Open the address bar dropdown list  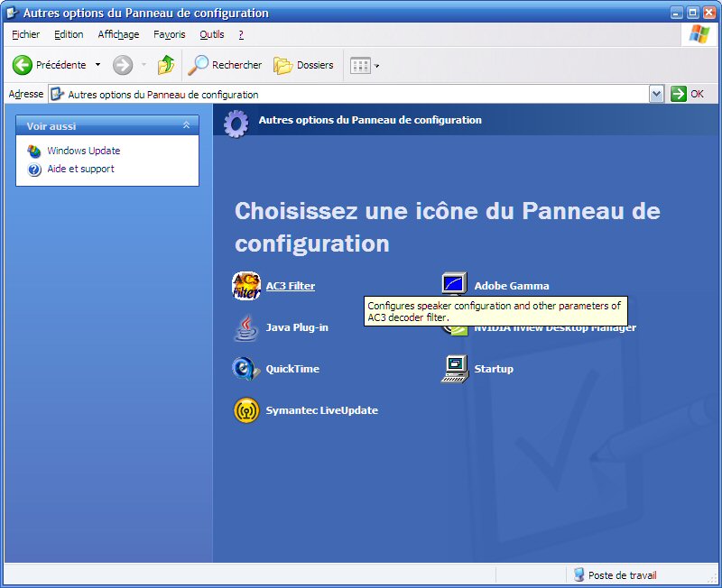pyautogui.click(x=657, y=93)
